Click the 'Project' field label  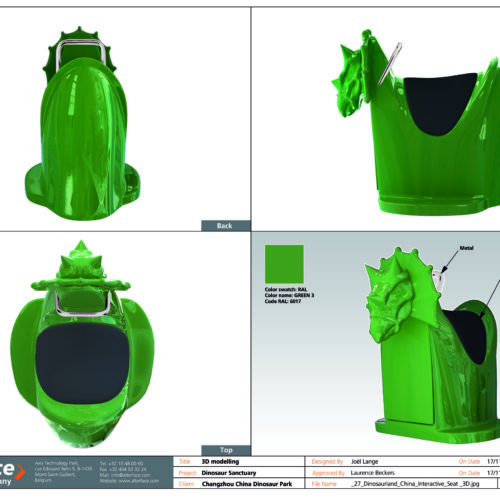[187, 473]
